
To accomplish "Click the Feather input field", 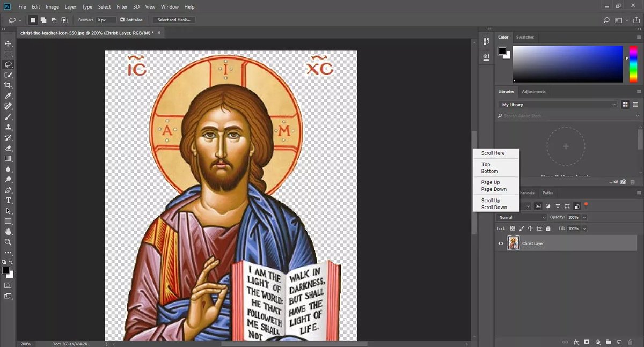I will point(107,20).
